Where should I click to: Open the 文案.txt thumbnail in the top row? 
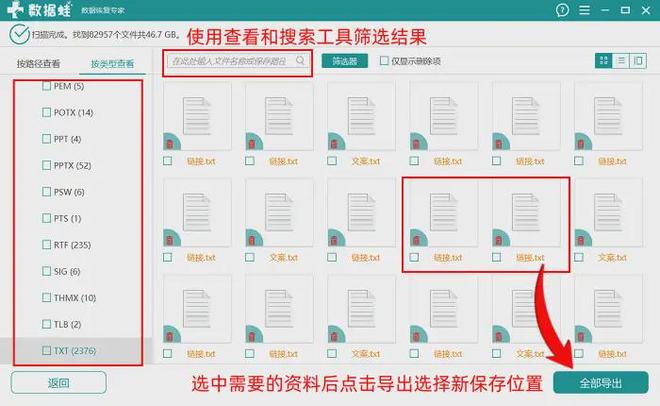point(361,117)
